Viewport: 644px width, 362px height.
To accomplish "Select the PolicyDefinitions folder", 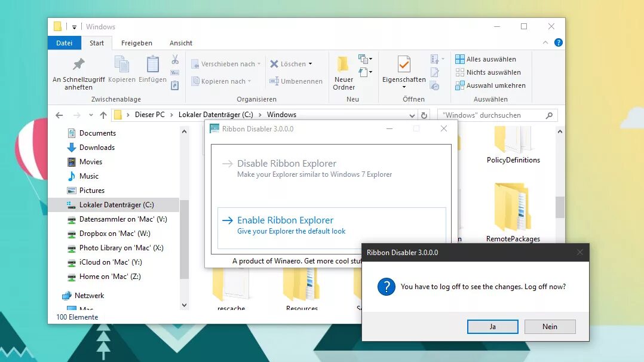I will click(513, 145).
